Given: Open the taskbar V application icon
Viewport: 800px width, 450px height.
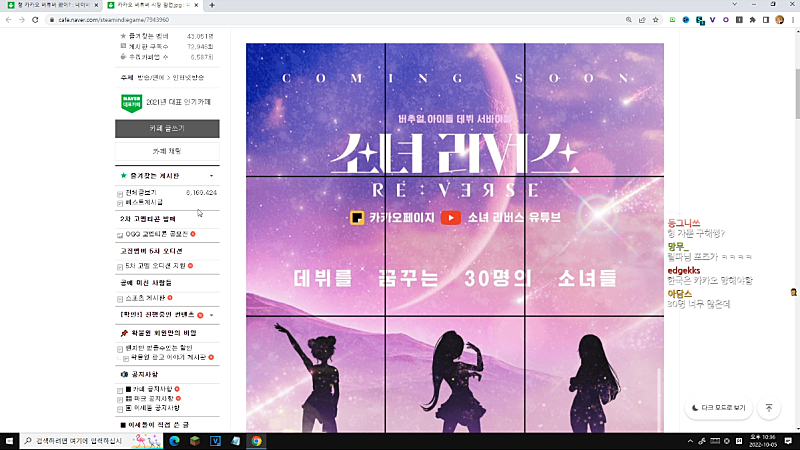Looking at the screenshot, I should 215,441.
